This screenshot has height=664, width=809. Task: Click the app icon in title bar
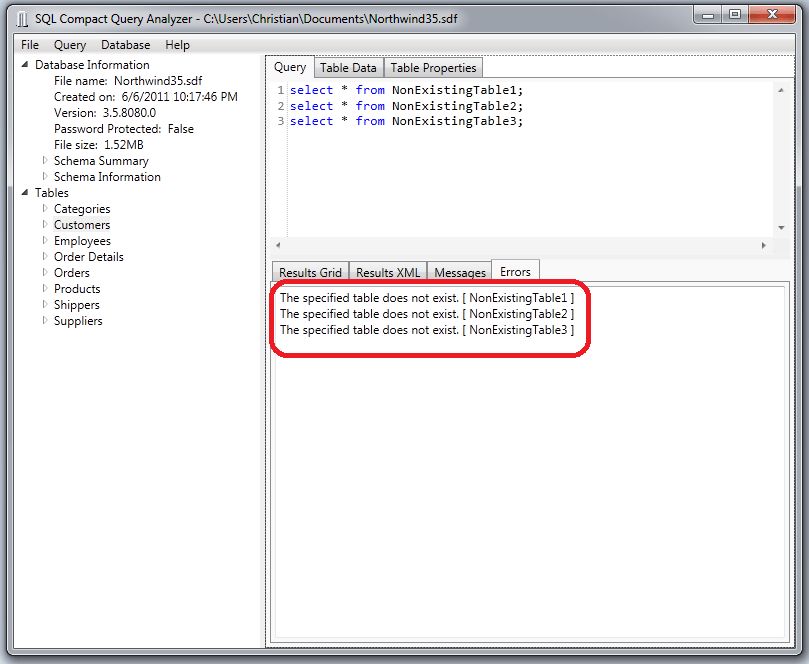[x=22, y=20]
